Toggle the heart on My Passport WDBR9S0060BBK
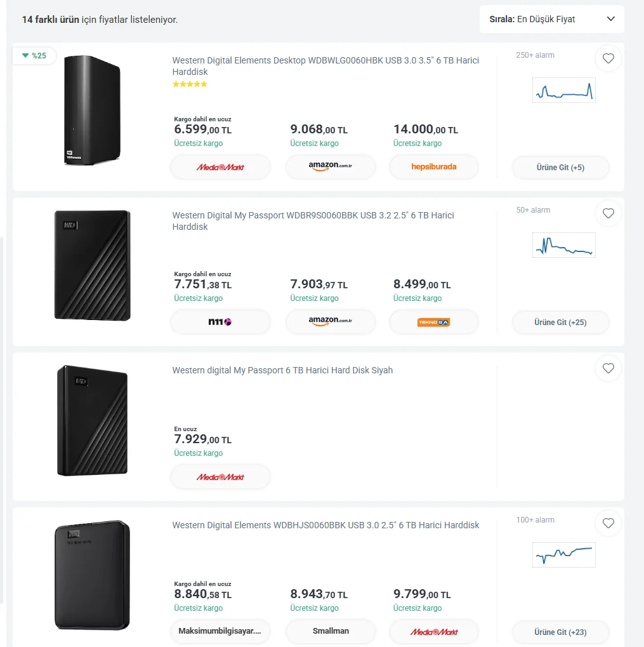The height and width of the screenshot is (647, 644). click(608, 213)
